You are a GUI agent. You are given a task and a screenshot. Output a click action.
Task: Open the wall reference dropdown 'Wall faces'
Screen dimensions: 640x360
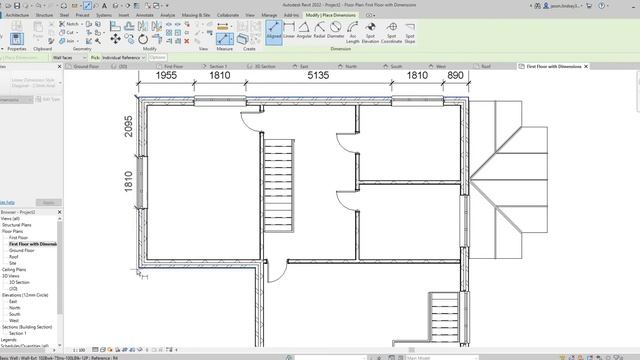pyautogui.click(x=69, y=58)
